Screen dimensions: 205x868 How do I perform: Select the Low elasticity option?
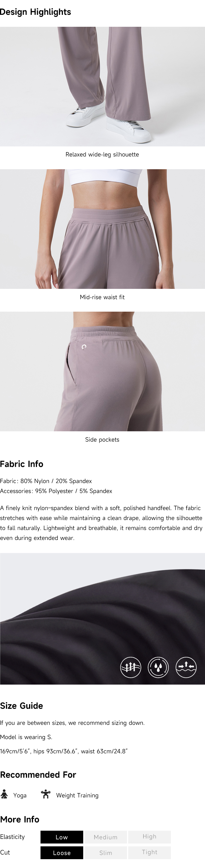click(61, 837)
